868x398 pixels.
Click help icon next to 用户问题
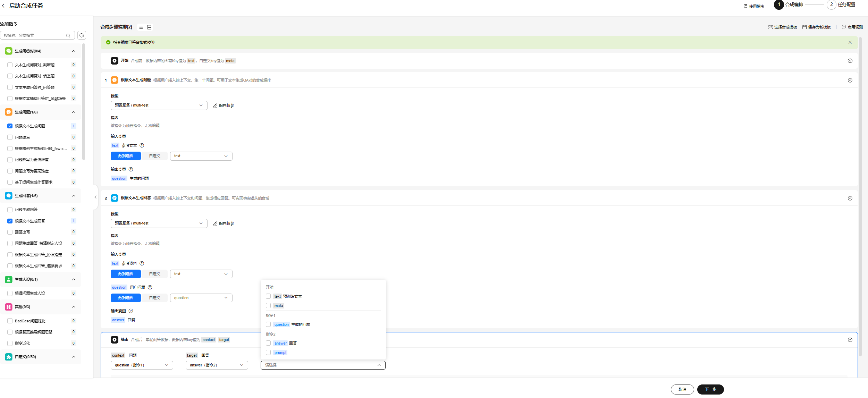tap(150, 287)
